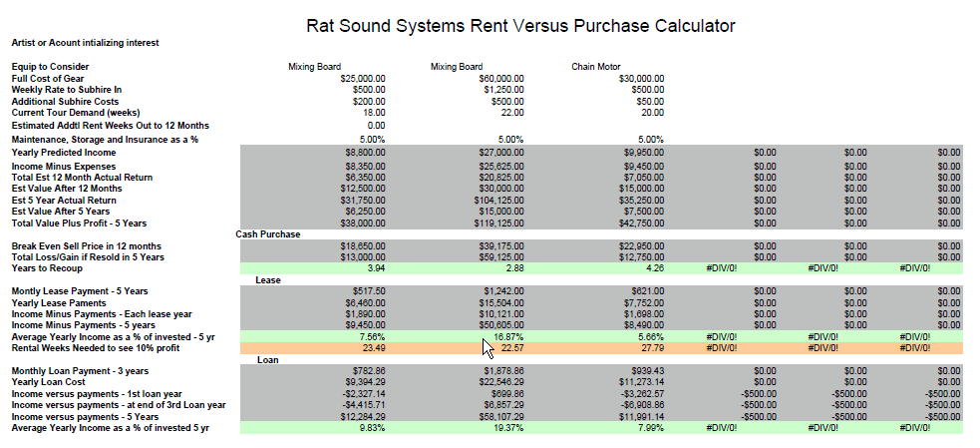Click Total Est 12 Month Actual Return $6,350.00
Screen dimensions: 980x448
[x=365, y=177]
